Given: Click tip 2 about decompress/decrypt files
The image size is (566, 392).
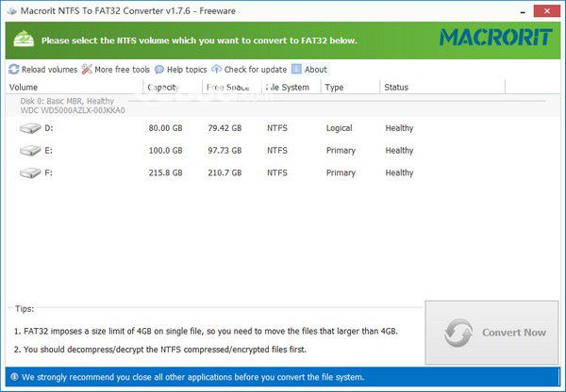Looking at the screenshot, I should pos(160,350).
